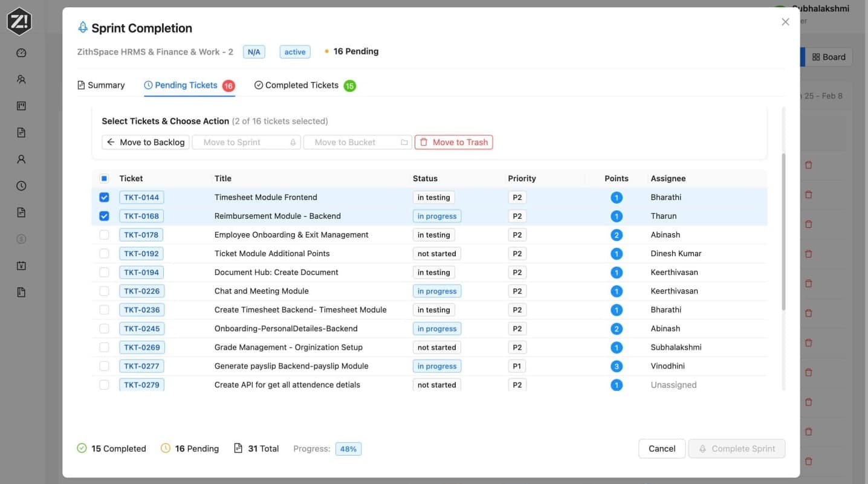This screenshot has height=484, width=868.
Task: Switch to Board view
Action: click(x=829, y=57)
